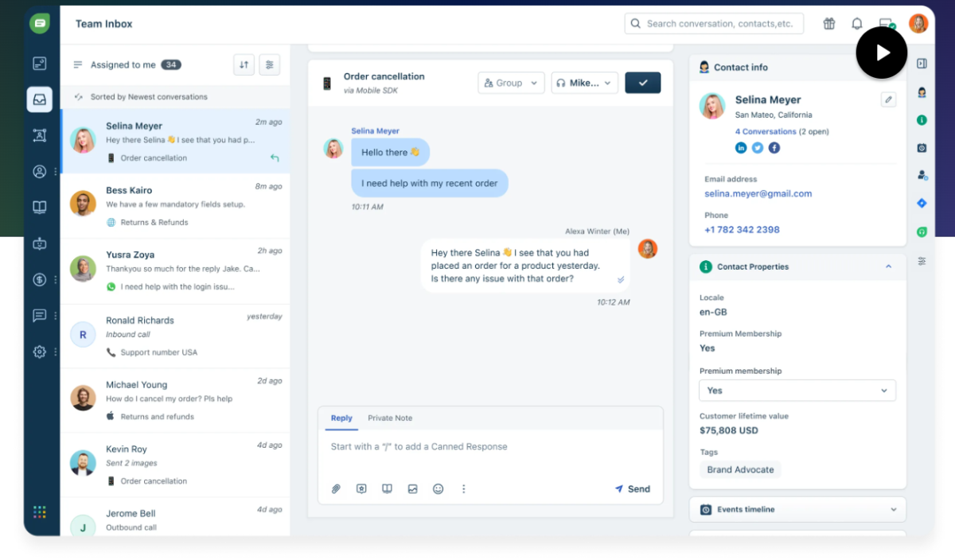This screenshot has width=955, height=560.
Task: Click the Brand Advocate tag
Action: click(740, 469)
